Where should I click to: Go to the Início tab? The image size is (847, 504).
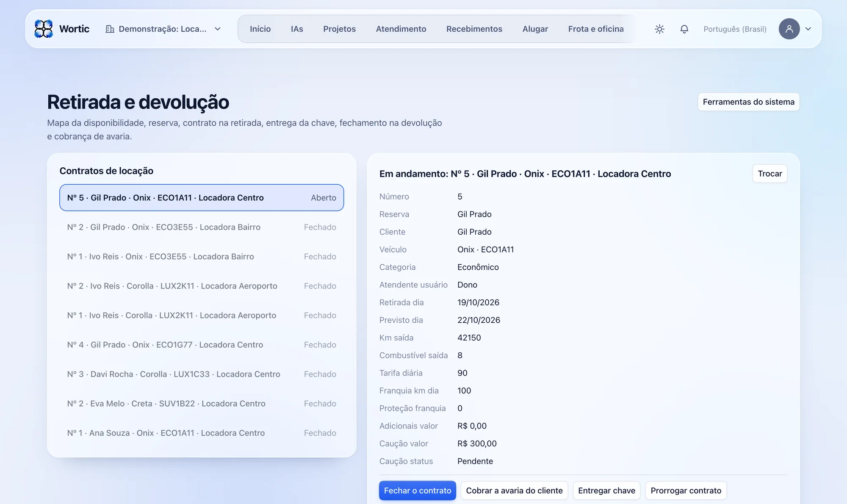[x=260, y=29]
